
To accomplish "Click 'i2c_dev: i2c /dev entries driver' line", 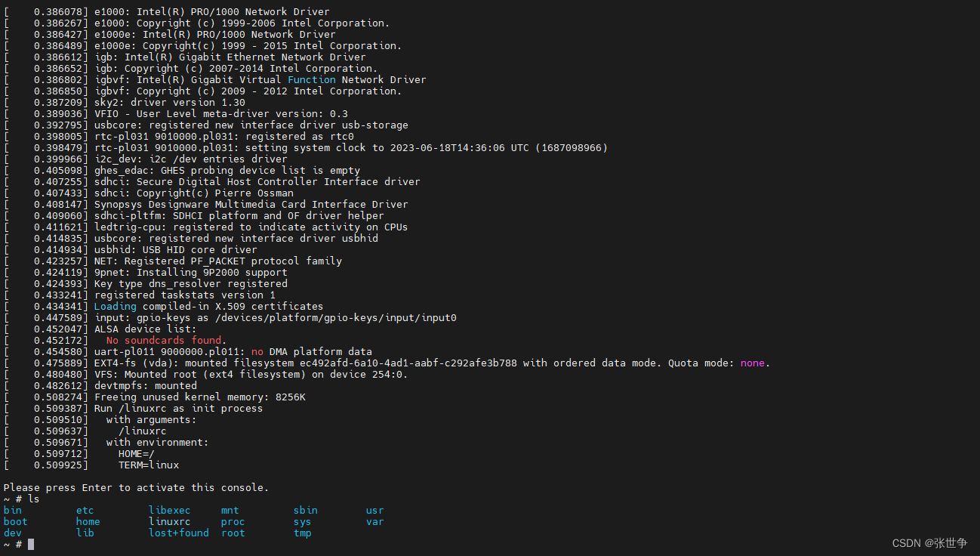I will [x=191, y=159].
